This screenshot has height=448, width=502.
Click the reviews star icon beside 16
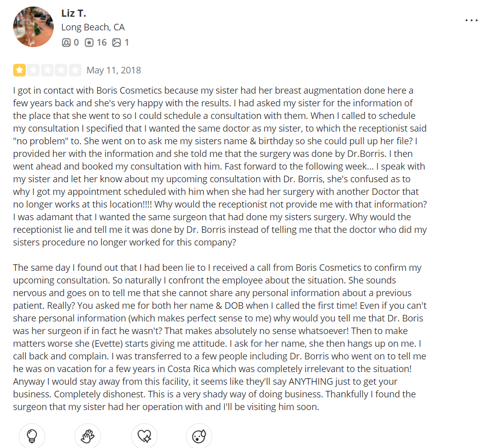(89, 43)
